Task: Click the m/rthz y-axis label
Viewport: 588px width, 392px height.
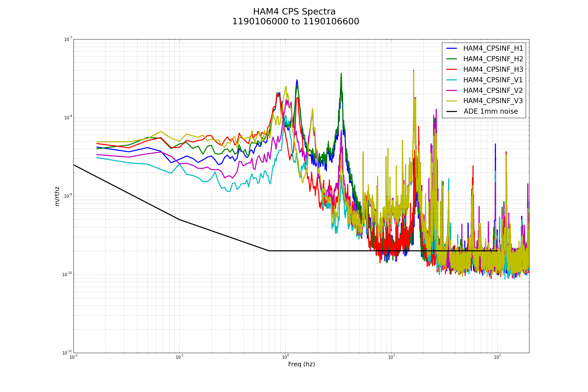Action: (57, 196)
